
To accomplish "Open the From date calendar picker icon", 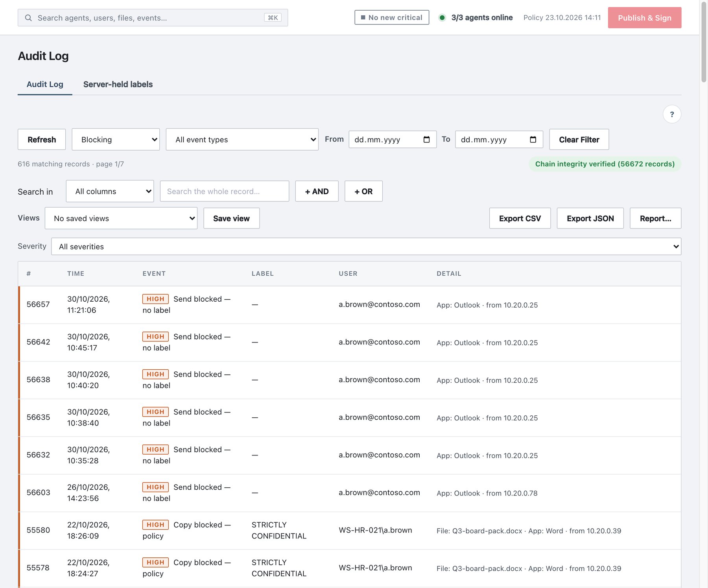I will [x=426, y=139].
